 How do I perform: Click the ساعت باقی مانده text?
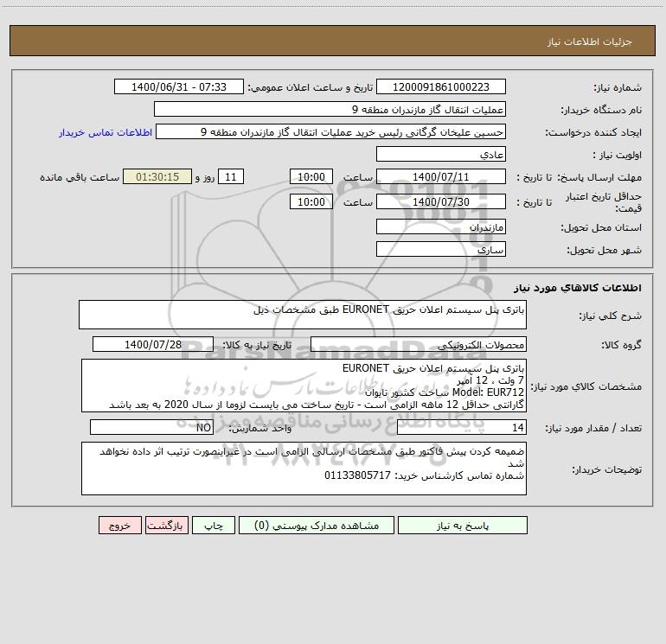pyautogui.click(x=80, y=177)
